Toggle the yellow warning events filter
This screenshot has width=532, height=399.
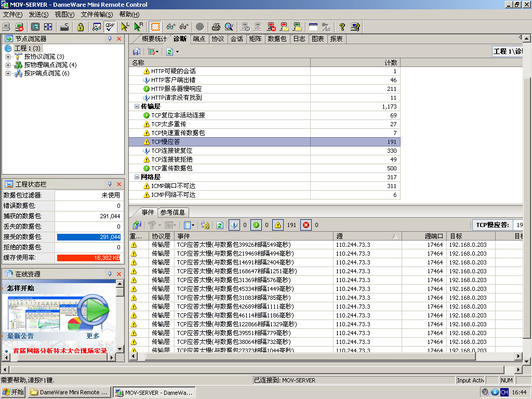pos(278,225)
